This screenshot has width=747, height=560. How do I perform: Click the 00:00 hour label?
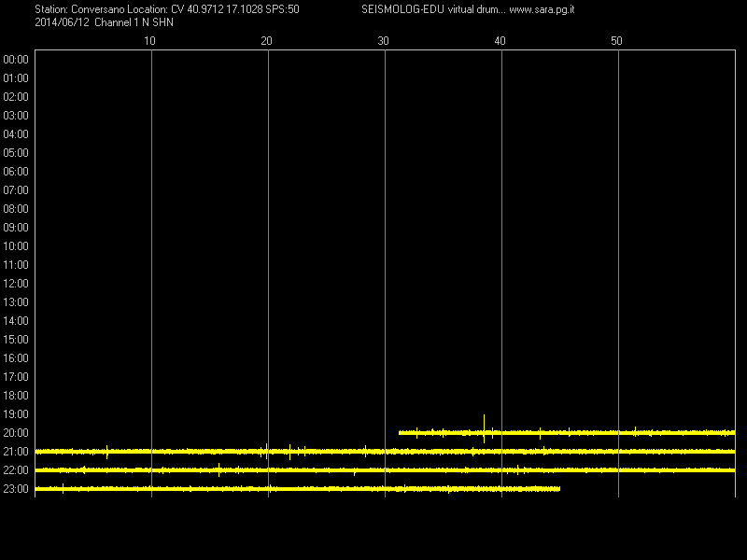tap(16, 60)
